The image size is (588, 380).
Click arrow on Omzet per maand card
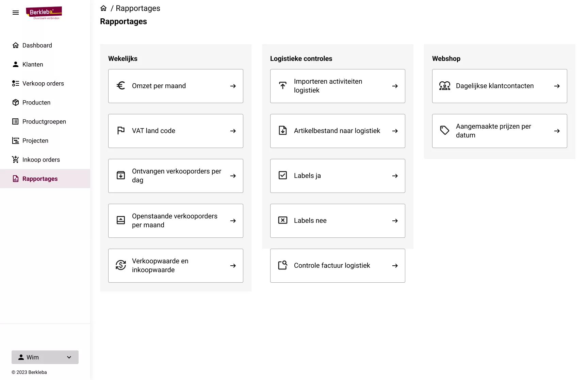tap(233, 86)
